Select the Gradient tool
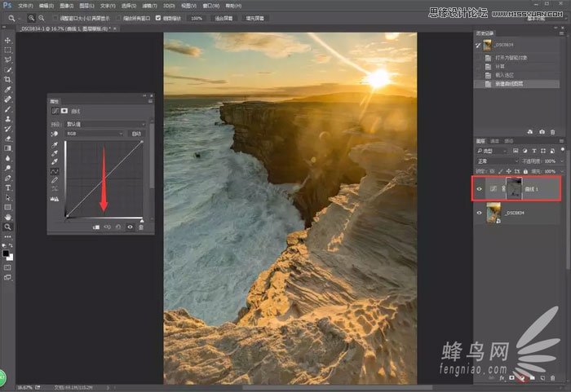Viewport: 571px width, 392px height. point(7,148)
